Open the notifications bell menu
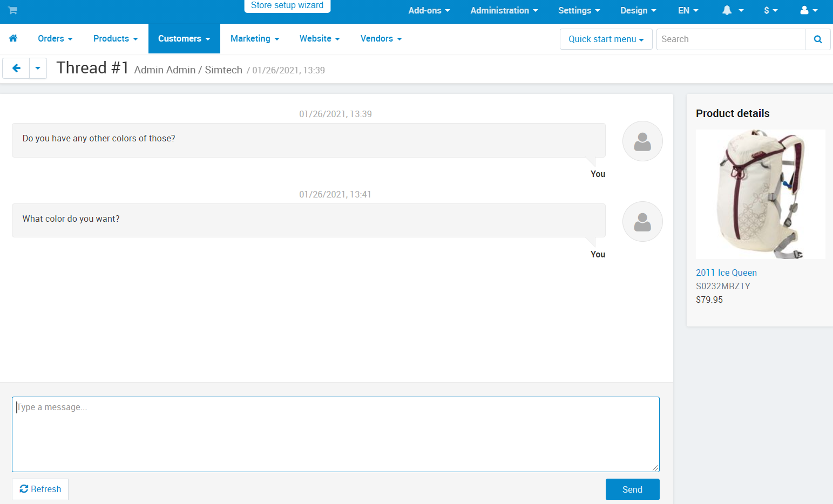The image size is (833, 504). point(733,10)
